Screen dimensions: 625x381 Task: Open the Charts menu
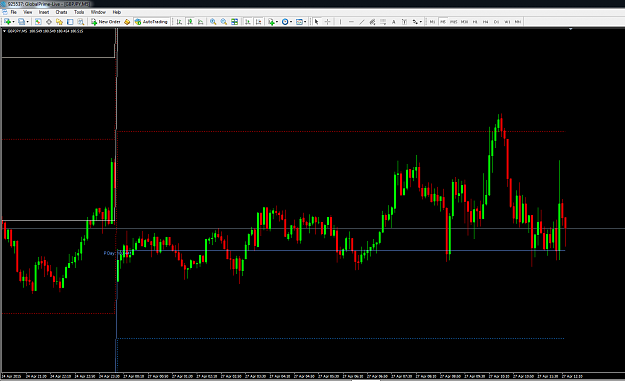pyautogui.click(x=61, y=12)
